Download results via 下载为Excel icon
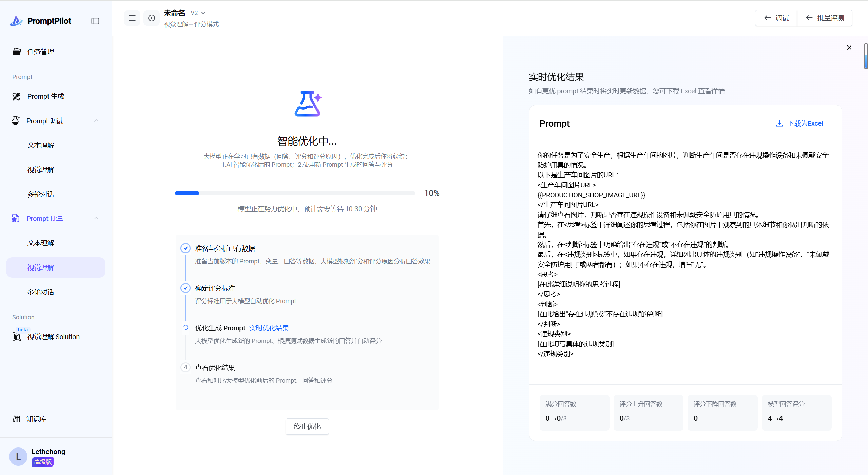The image size is (868, 475). 779,123
